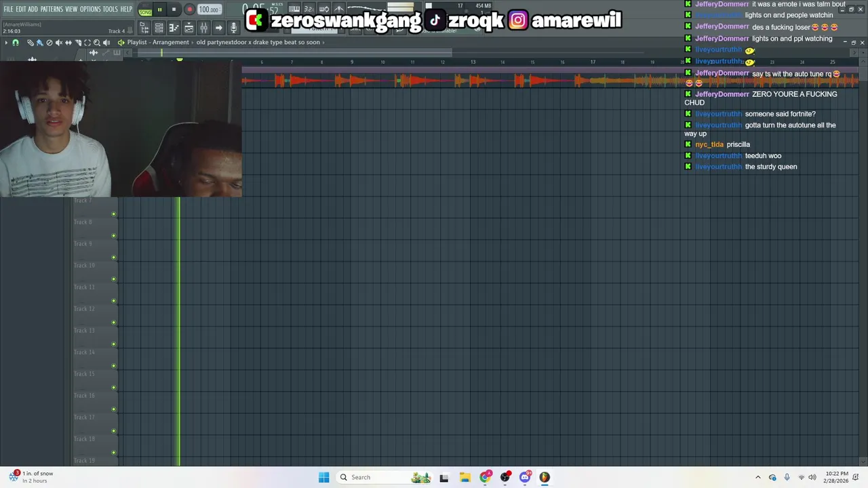Viewport: 868px width, 488px height.
Task: Toggle the 3.2 recording countdown icon
Action: pyautogui.click(x=309, y=9)
